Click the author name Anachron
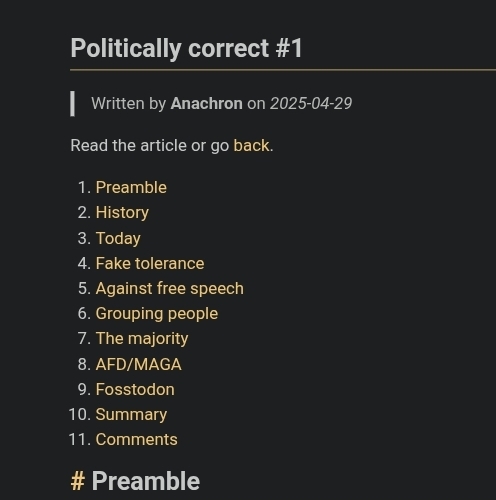Viewport: 496px width, 500px height. 207,103
